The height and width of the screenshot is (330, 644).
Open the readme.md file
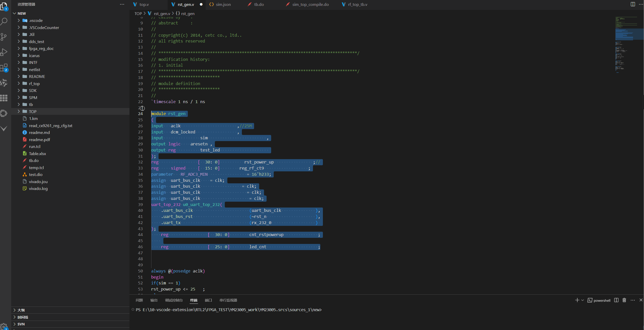pyautogui.click(x=39, y=132)
